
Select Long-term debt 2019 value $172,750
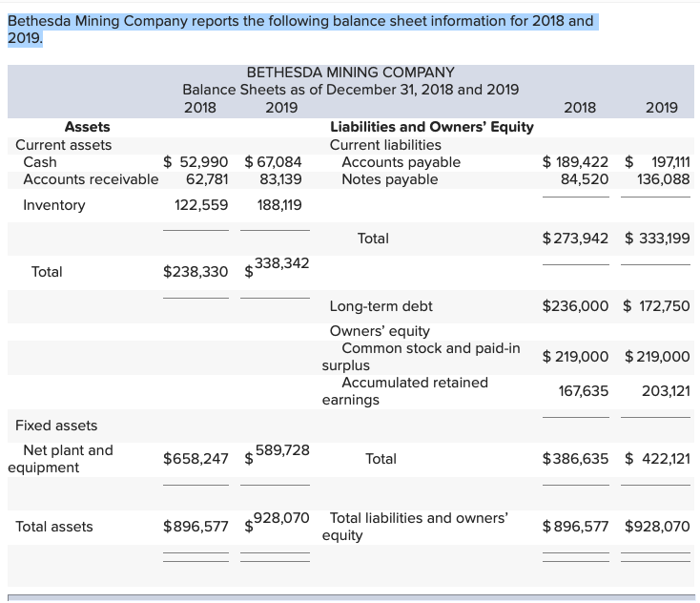[656, 306]
